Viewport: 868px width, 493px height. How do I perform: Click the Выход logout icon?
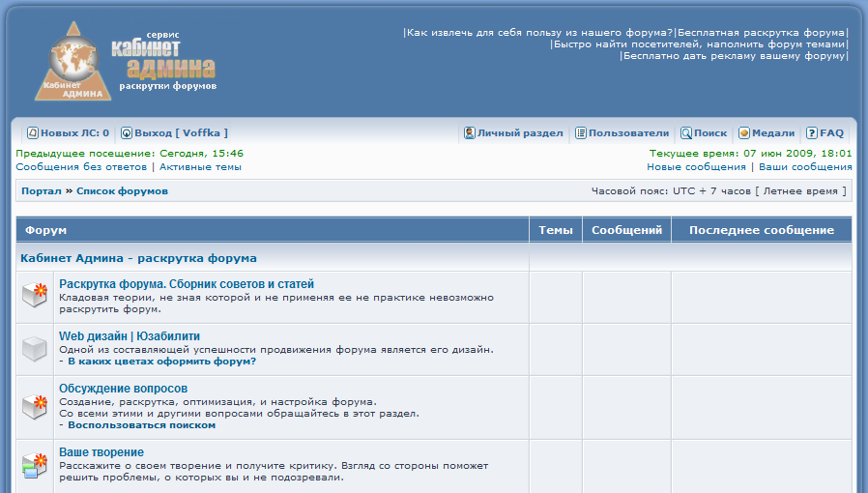pos(127,133)
